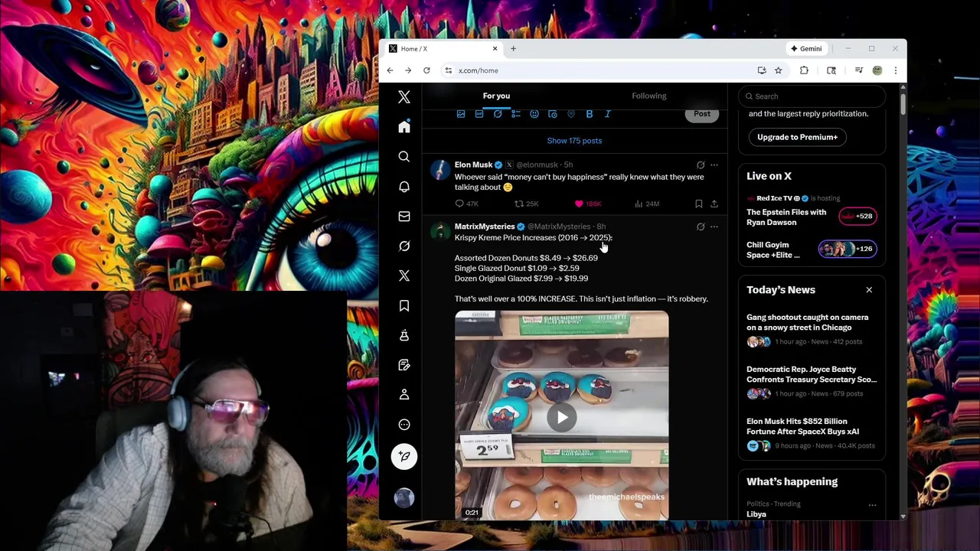Click Grok explain icon on Elon Musk's post

(701, 165)
